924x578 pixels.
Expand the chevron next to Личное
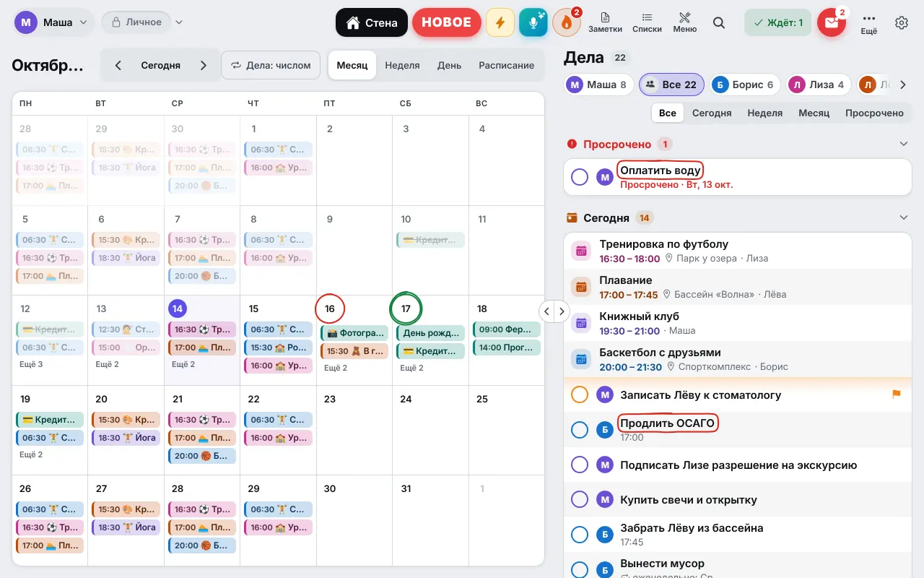[x=179, y=22]
